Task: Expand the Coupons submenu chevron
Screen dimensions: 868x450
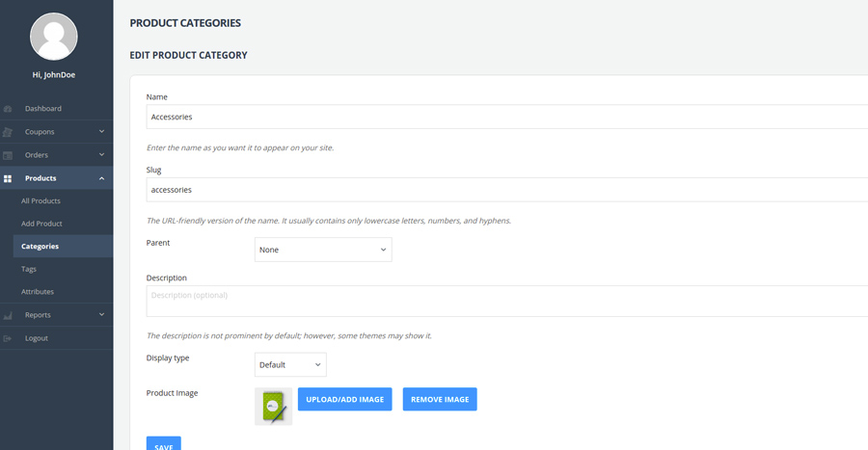Action: (x=101, y=132)
